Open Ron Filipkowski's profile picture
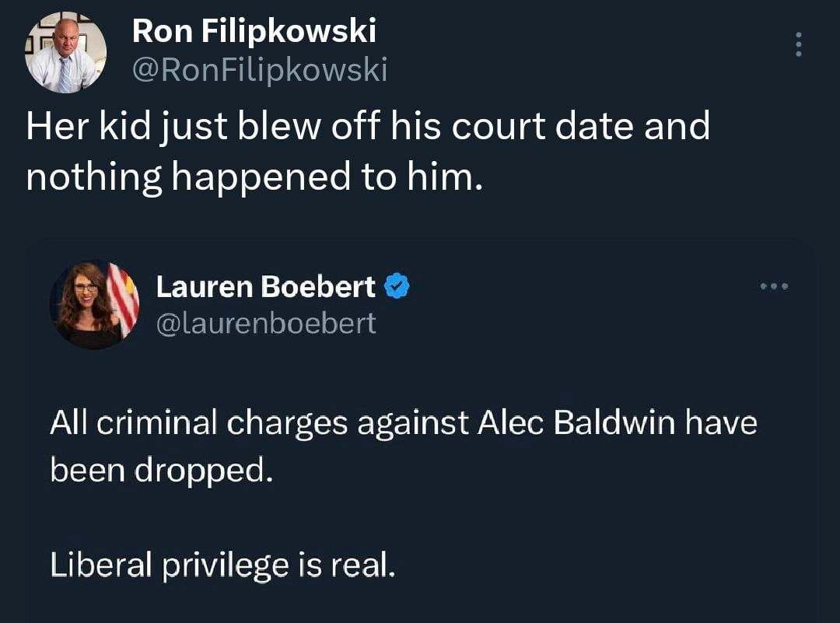 (65, 54)
